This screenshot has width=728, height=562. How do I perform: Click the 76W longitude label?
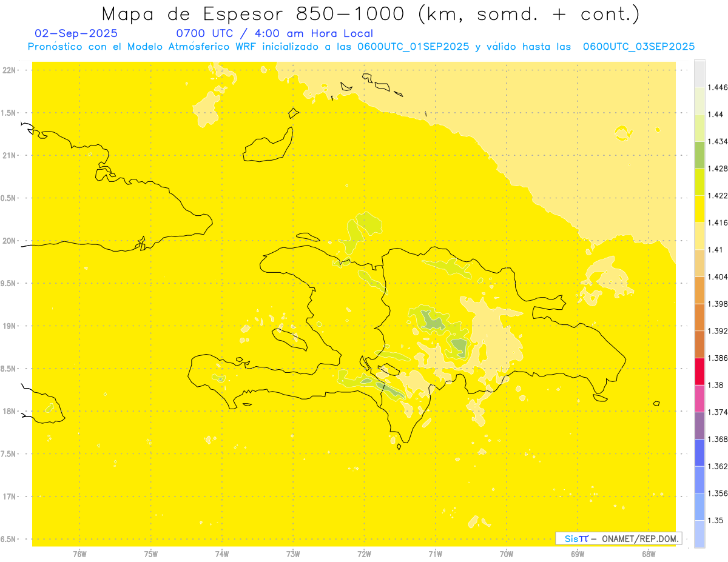click(x=79, y=554)
